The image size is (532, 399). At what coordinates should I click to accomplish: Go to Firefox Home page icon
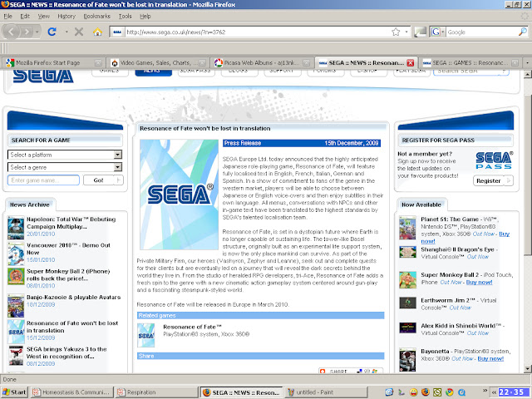(x=98, y=32)
